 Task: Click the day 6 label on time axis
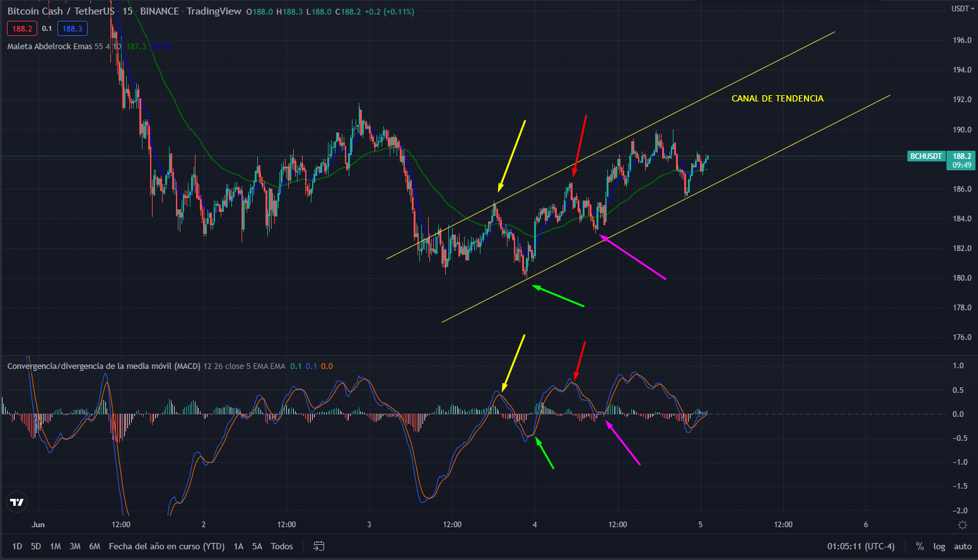pos(866,525)
